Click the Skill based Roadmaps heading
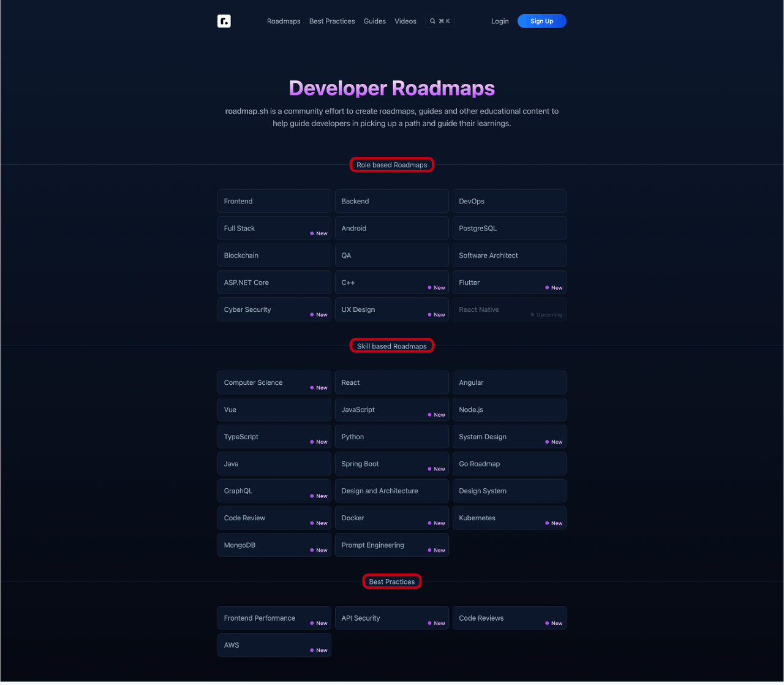 [x=392, y=346]
